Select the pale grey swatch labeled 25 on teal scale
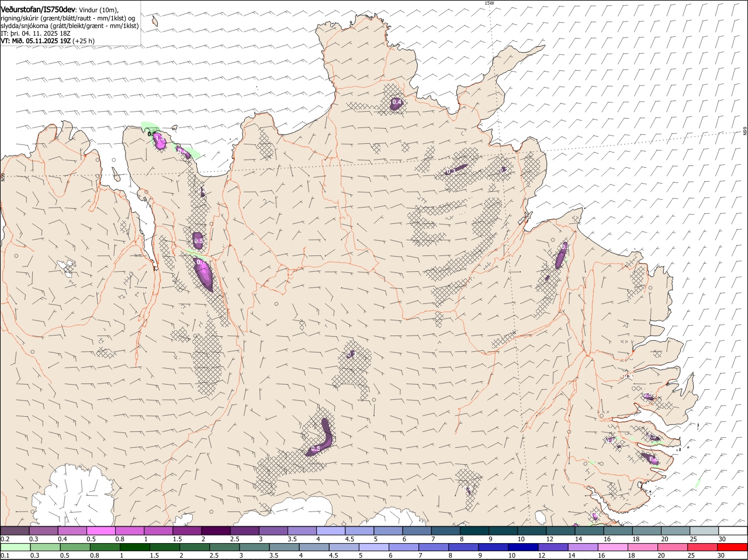 (x=704, y=531)
